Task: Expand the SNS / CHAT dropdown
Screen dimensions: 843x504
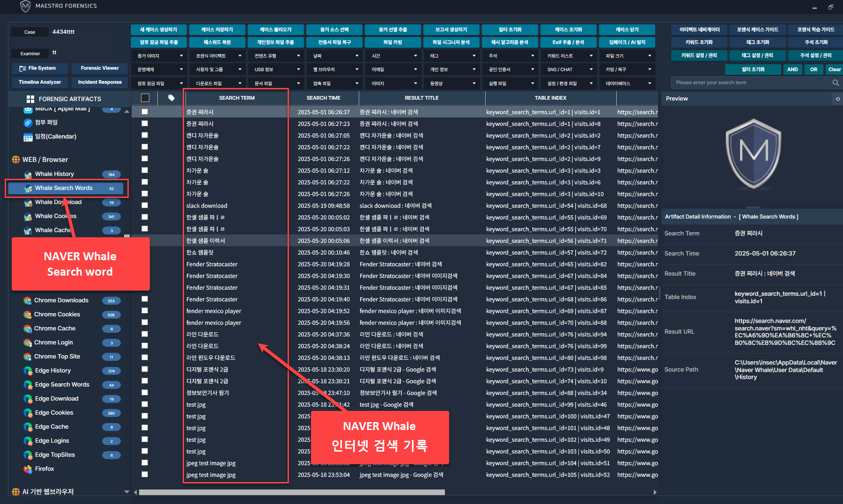Action: (x=569, y=69)
